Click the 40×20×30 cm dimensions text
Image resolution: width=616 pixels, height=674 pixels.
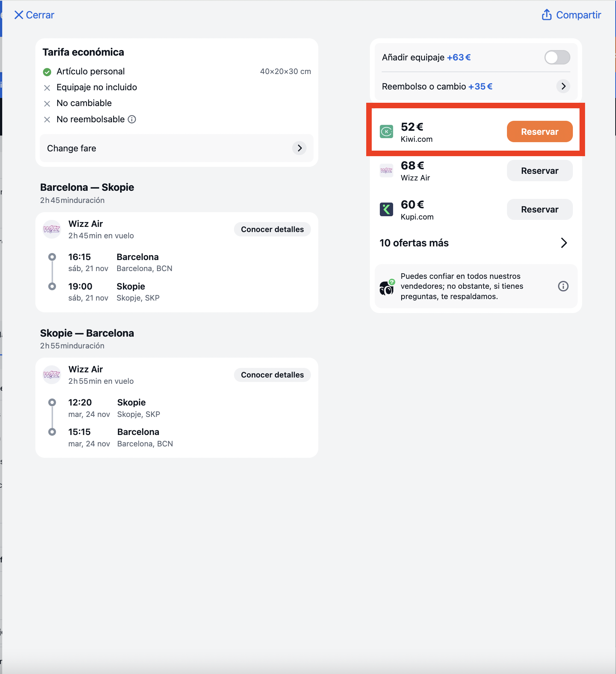click(286, 71)
